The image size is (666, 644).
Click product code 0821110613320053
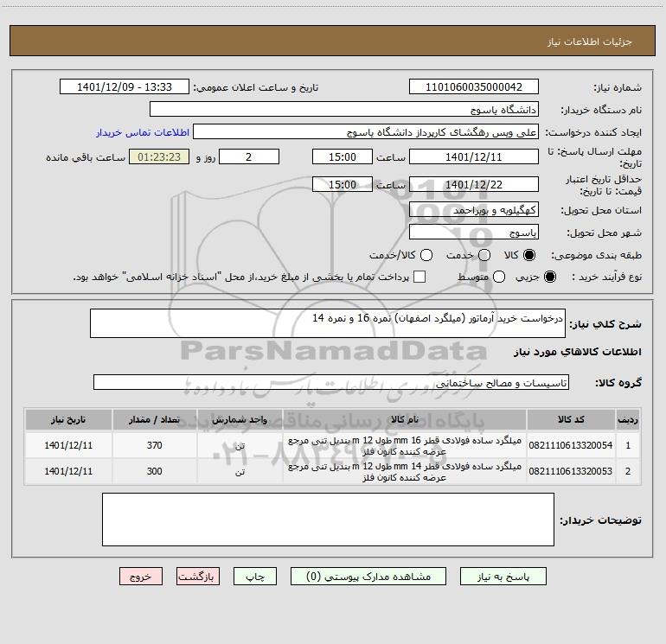571,471
